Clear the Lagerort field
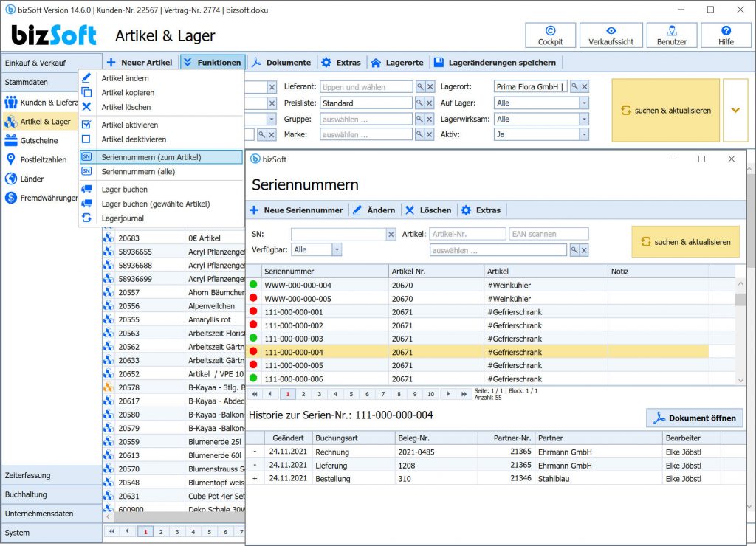Screen dimensions: 756x546 click(585, 87)
